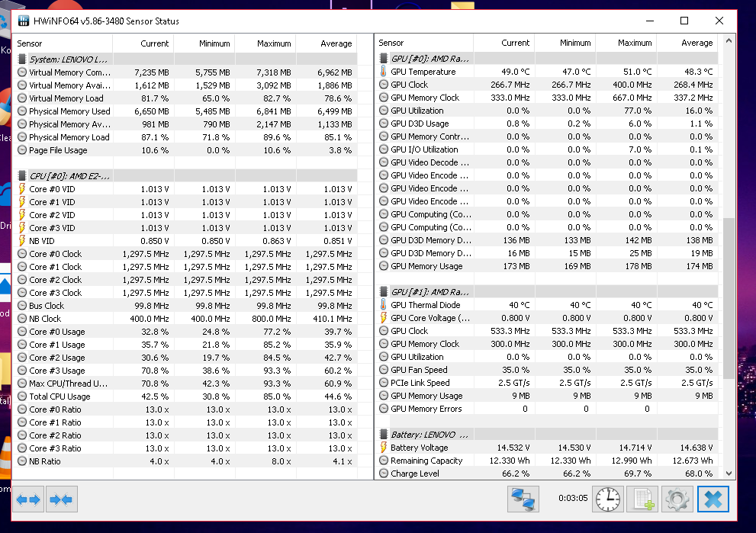
Task: Click the GPU Core Voltage lightning icon
Action: (383, 317)
